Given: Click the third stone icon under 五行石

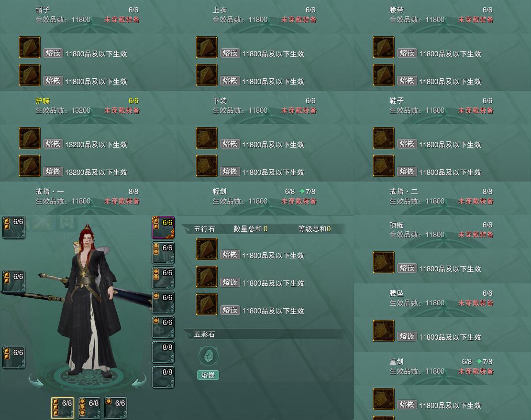Looking at the screenshot, I should pyautogui.click(x=207, y=304).
